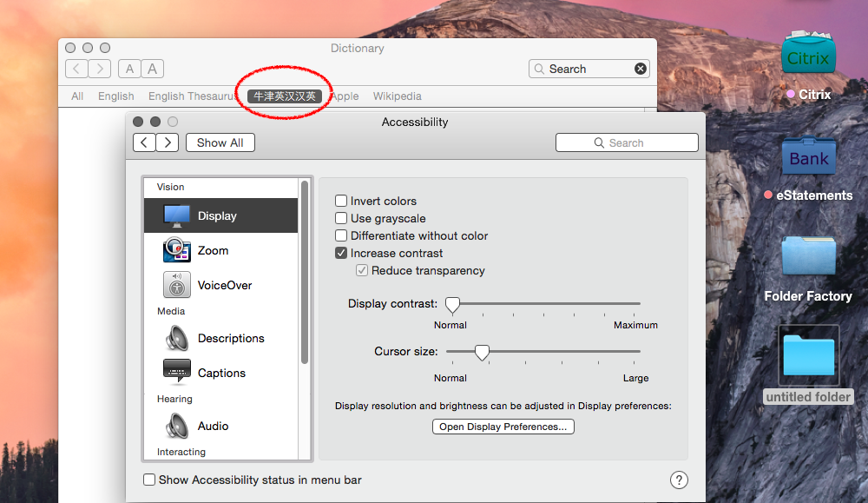Click the Large label under Cursor size

(x=635, y=378)
